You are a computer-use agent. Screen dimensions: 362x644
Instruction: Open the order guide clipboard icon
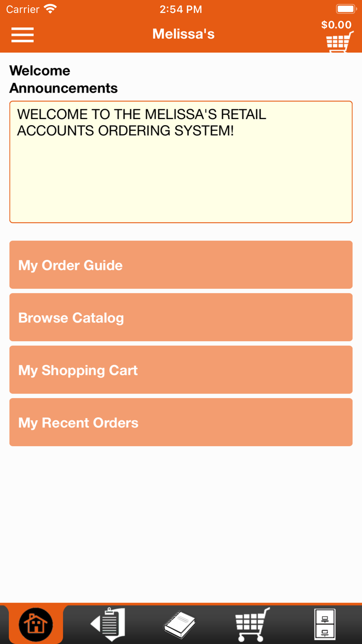click(108, 624)
